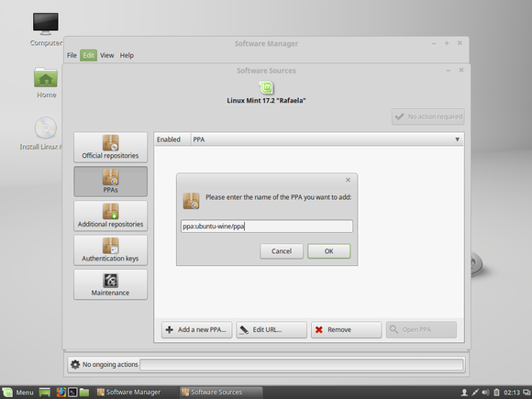Viewport: 532px width, 399px height.
Task: Cancel the add PPA dialog
Action: pyautogui.click(x=282, y=251)
